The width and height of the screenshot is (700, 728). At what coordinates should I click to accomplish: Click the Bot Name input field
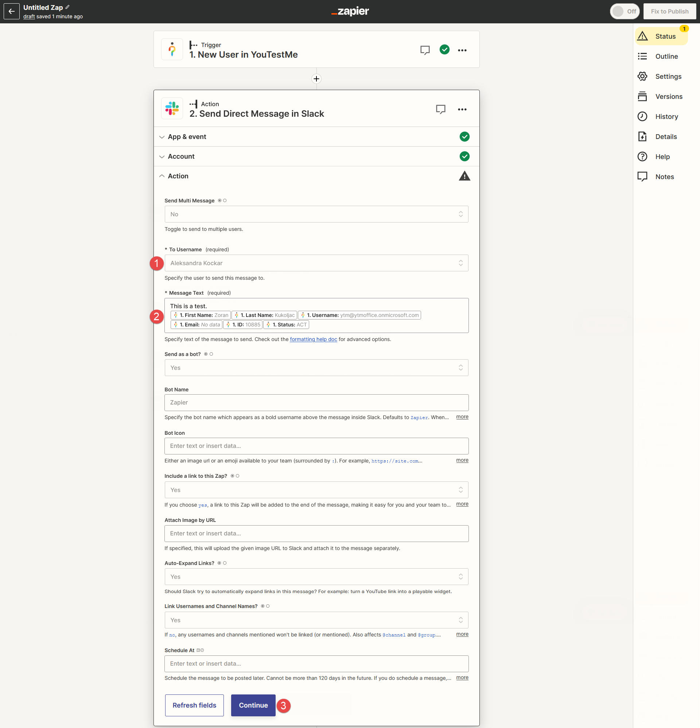pos(316,403)
